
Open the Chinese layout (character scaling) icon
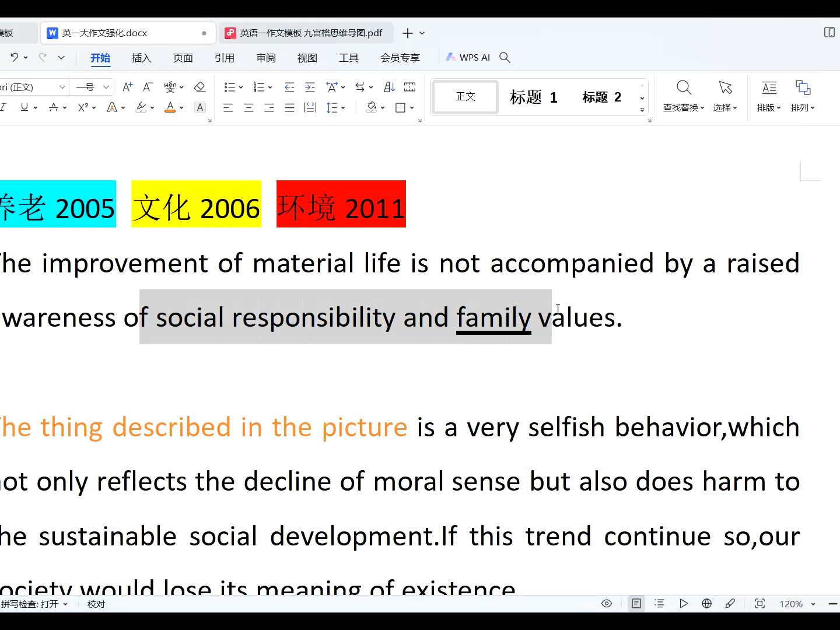coord(332,87)
